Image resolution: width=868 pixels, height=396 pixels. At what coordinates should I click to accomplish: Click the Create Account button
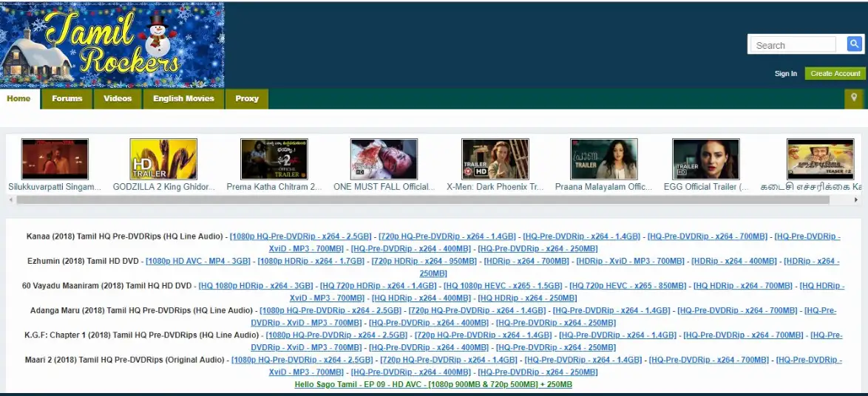click(x=835, y=74)
